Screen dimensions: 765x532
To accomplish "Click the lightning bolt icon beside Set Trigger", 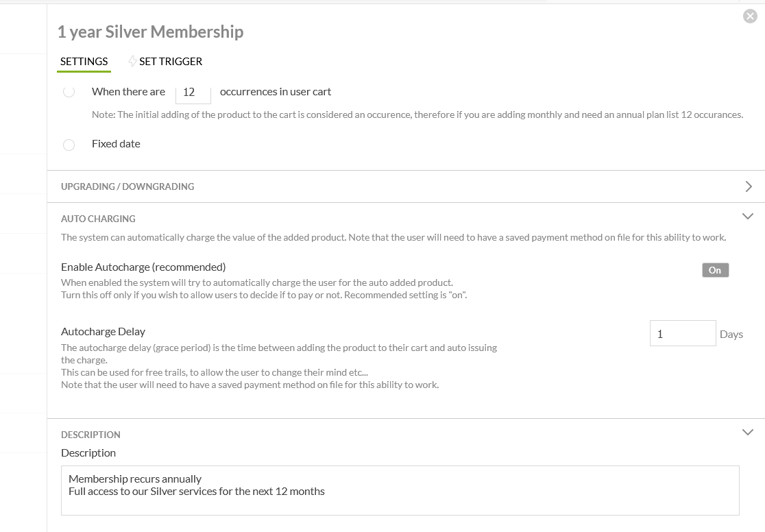I will tap(132, 61).
